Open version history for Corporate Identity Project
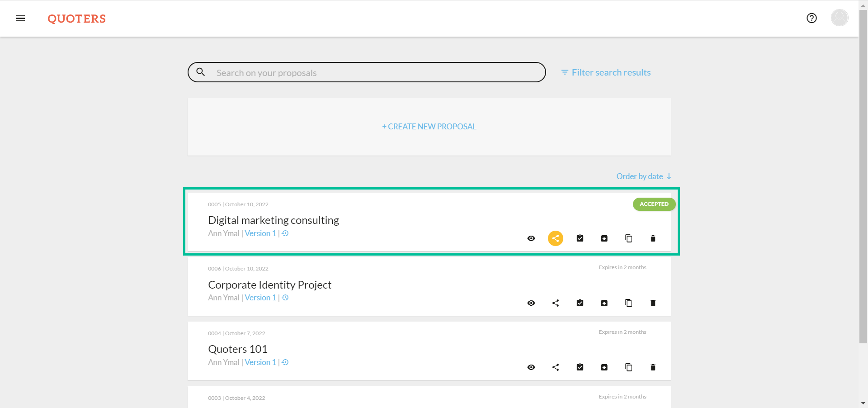This screenshot has height=408, width=868. pyautogui.click(x=285, y=298)
